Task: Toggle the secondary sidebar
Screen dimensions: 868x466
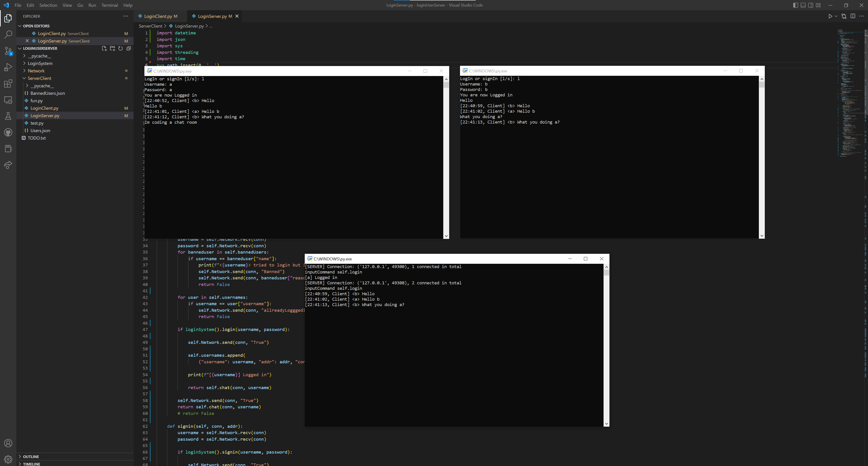Action: [810, 5]
